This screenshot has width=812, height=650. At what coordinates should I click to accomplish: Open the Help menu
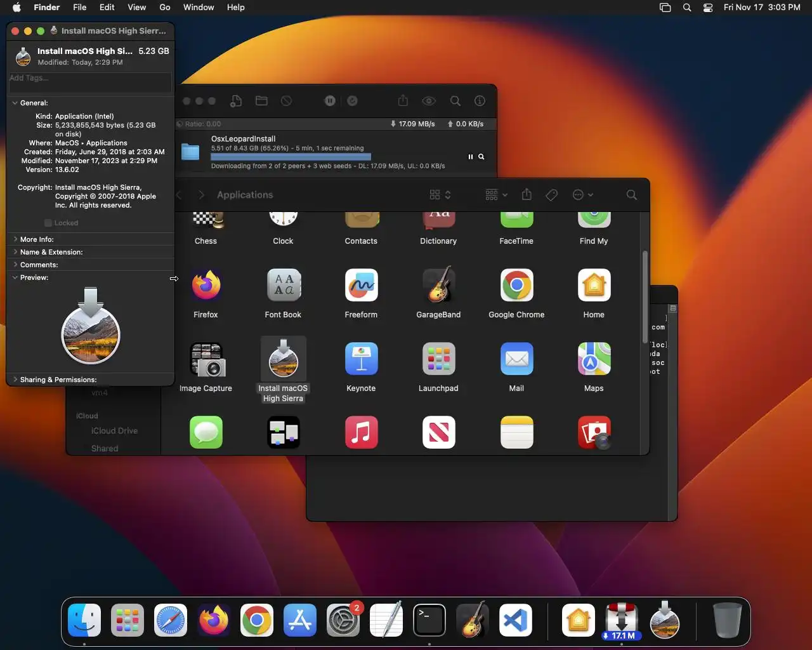pyautogui.click(x=235, y=7)
